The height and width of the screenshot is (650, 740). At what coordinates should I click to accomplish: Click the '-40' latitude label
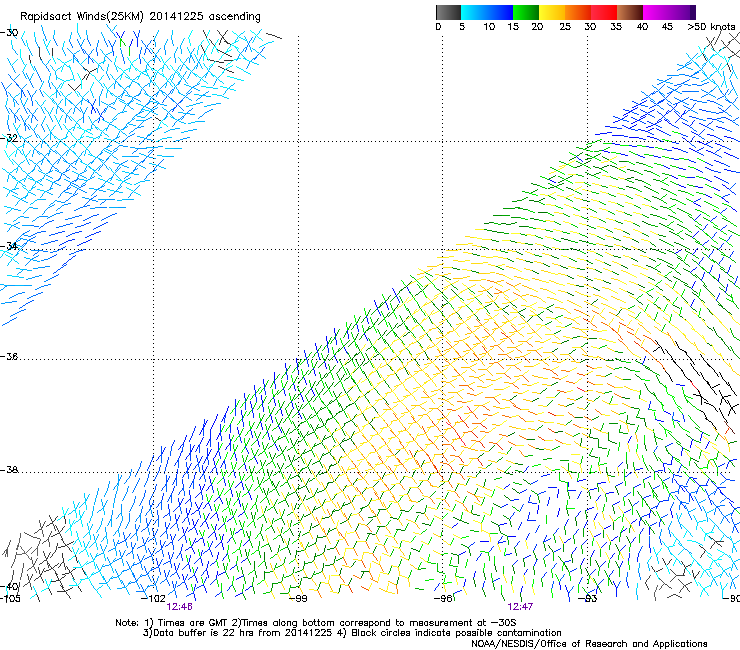point(9,587)
